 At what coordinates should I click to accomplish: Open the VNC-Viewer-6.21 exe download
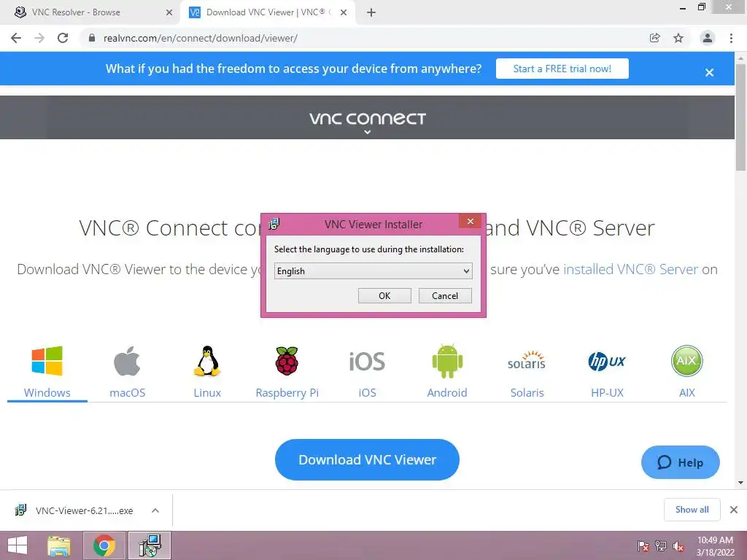pos(85,510)
